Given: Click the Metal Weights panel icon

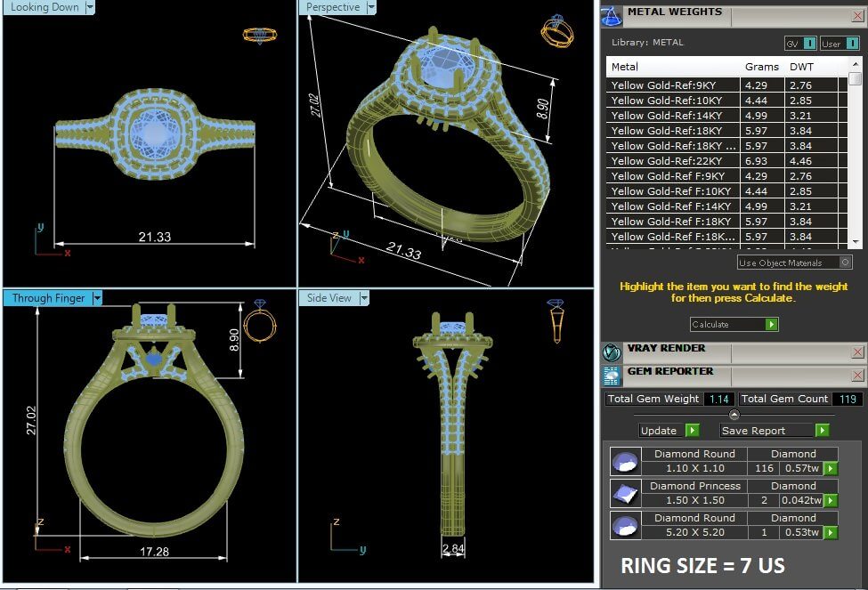Looking at the screenshot, I should (611, 15).
